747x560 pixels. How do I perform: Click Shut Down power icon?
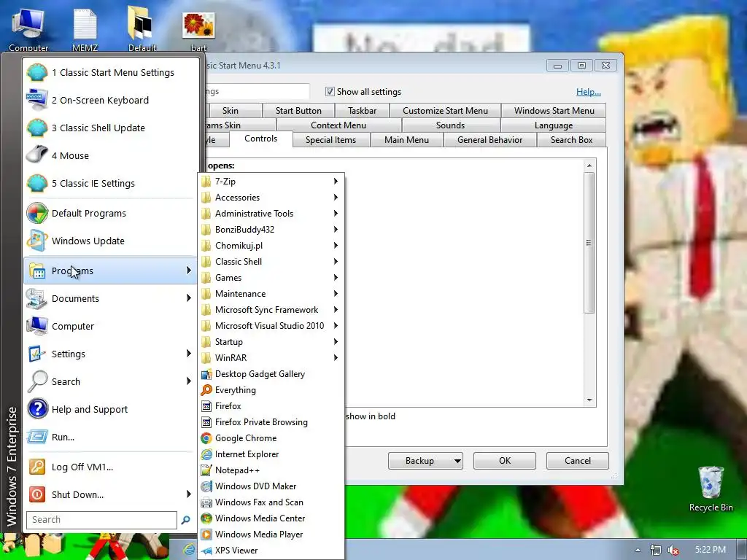[37, 494]
